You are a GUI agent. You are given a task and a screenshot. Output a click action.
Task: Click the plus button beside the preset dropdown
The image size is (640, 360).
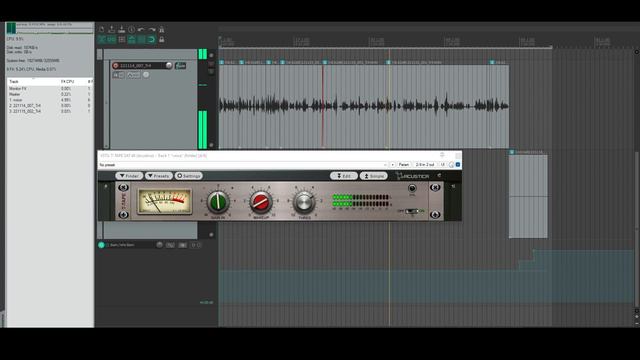(393, 164)
